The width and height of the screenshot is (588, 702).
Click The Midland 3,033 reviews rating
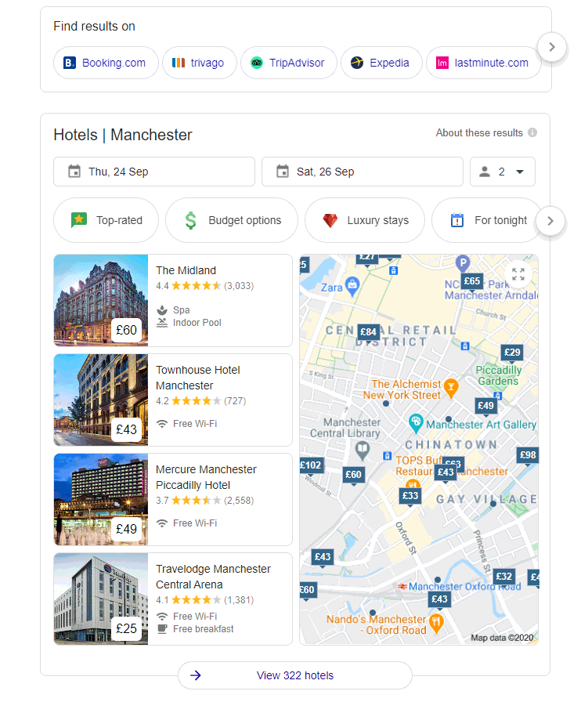coord(204,286)
